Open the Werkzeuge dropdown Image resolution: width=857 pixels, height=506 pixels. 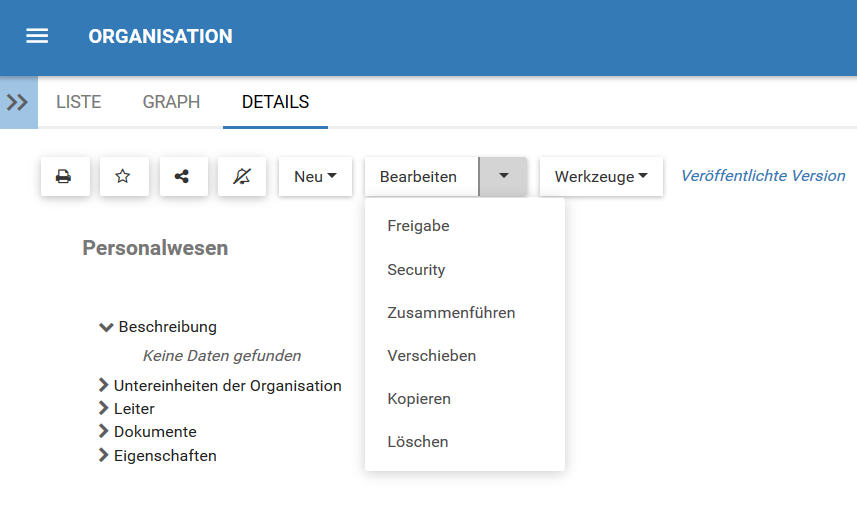(601, 177)
